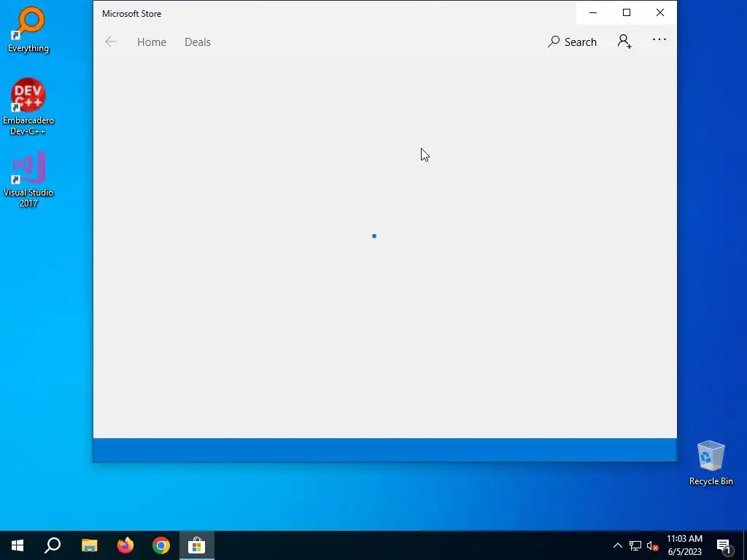
Task: Open Search in Microsoft Store
Action: (x=572, y=42)
